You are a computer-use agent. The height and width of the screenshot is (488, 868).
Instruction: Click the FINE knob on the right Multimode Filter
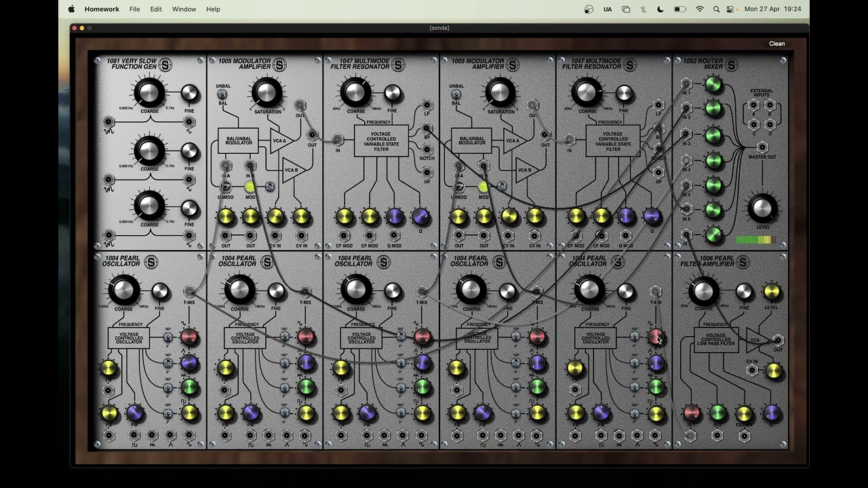(625, 94)
